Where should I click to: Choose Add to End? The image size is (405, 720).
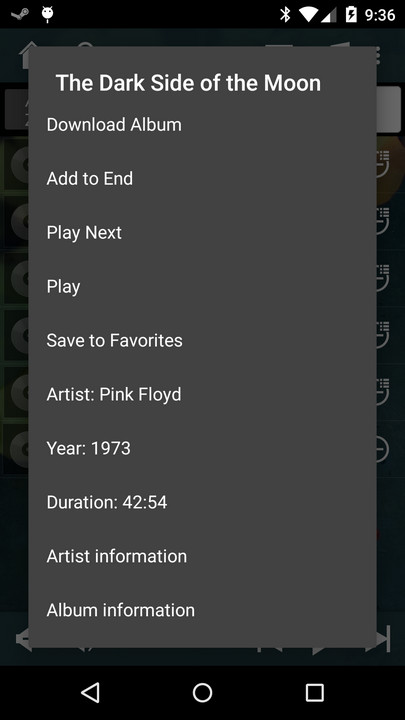coord(202,179)
